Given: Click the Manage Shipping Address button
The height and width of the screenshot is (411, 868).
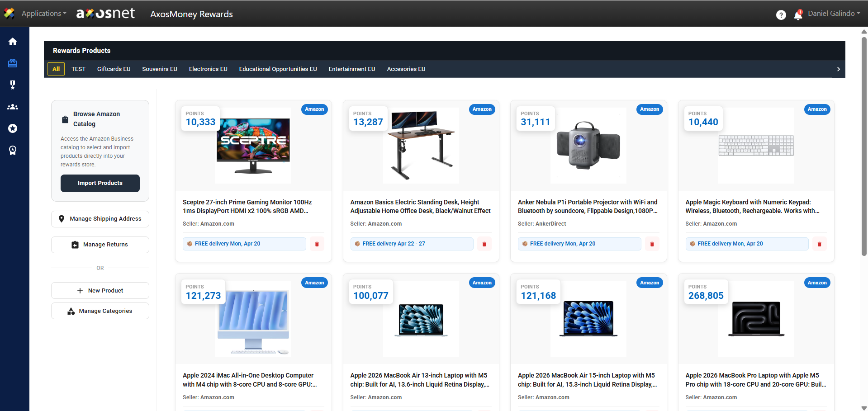Looking at the screenshot, I should pyautogui.click(x=100, y=219).
